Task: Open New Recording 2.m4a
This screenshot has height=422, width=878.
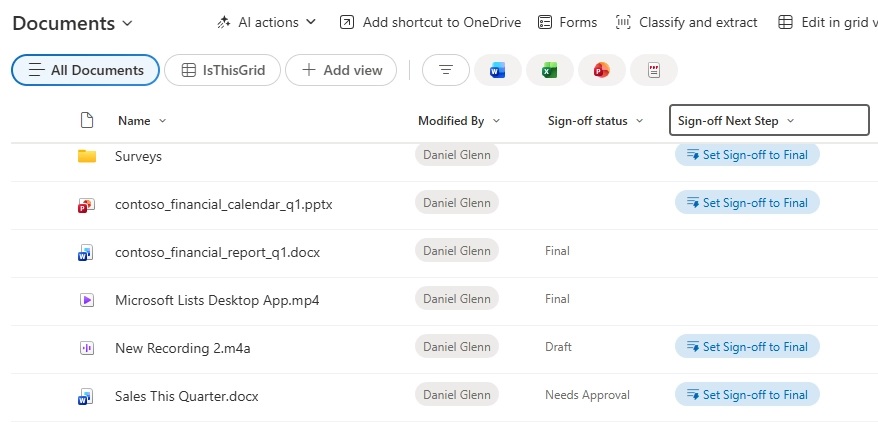Action: (183, 348)
